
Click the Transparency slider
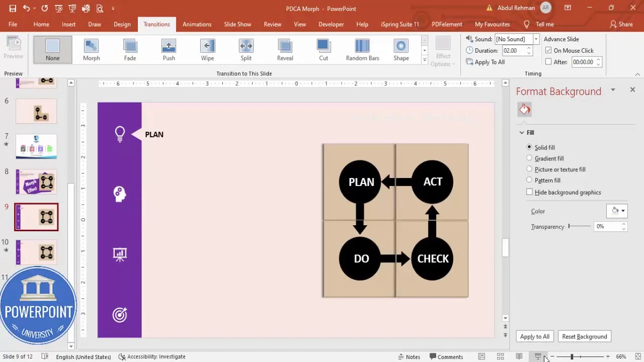tap(580, 226)
